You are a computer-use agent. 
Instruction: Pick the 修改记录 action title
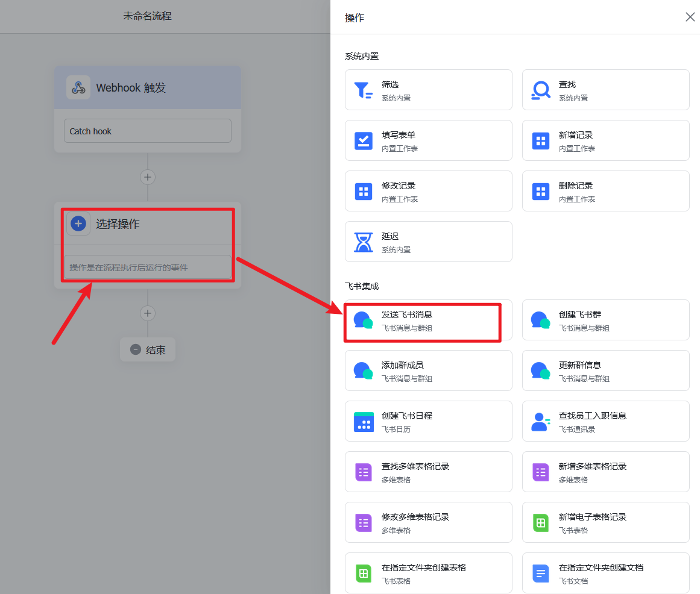pos(398,186)
